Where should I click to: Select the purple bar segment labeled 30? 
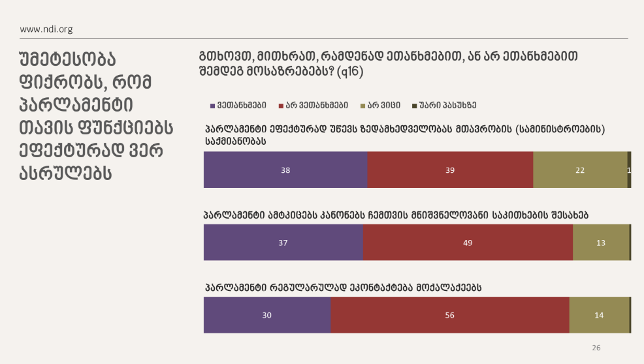[x=267, y=315]
